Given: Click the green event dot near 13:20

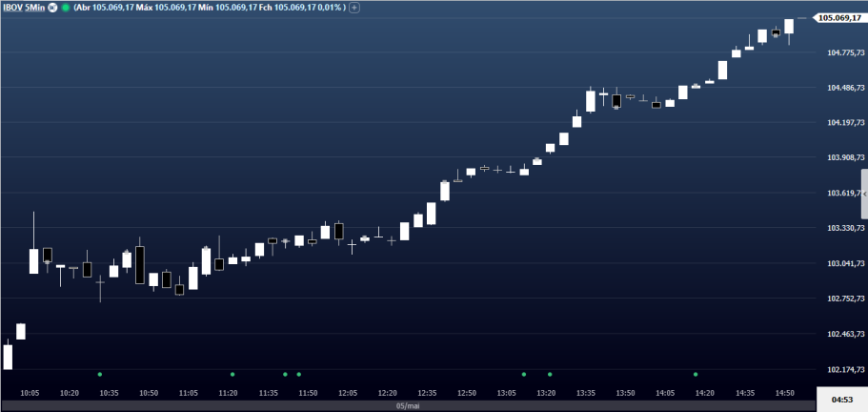Looking at the screenshot, I should 550,374.
